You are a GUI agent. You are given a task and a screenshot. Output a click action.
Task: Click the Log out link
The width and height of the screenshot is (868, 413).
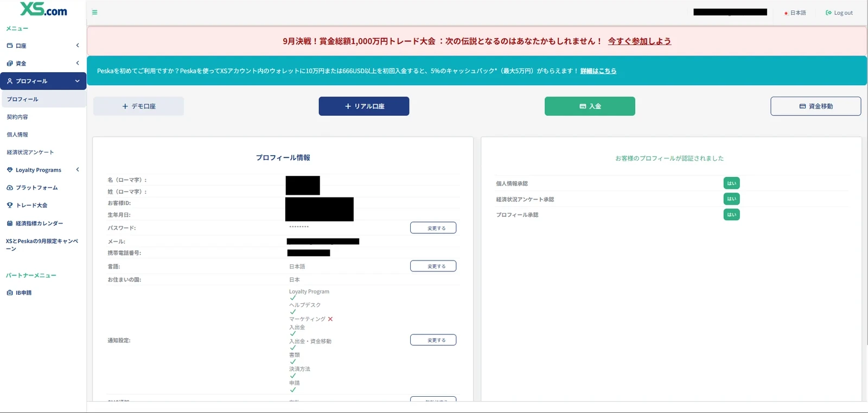click(839, 13)
